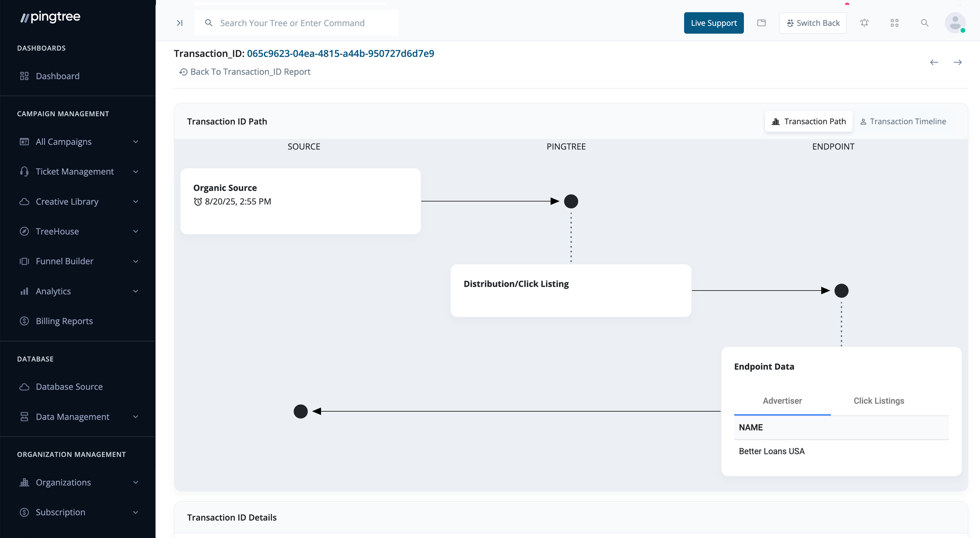Click the Live Support button

(714, 23)
